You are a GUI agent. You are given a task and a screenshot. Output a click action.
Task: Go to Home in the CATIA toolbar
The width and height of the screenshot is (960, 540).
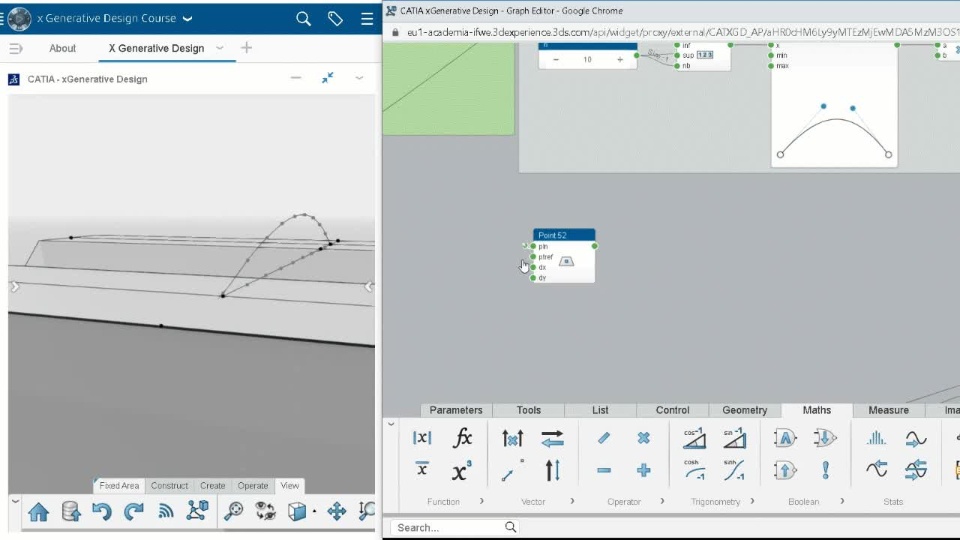point(39,511)
